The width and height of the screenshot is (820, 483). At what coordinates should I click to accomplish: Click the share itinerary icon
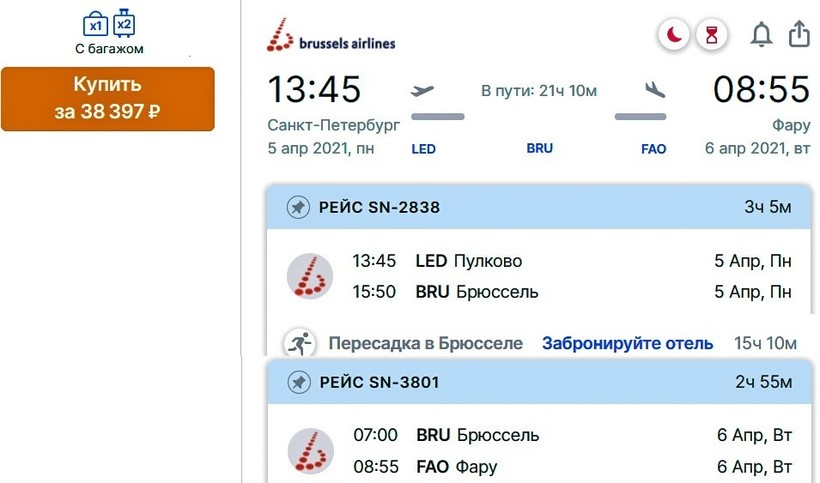click(x=799, y=35)
